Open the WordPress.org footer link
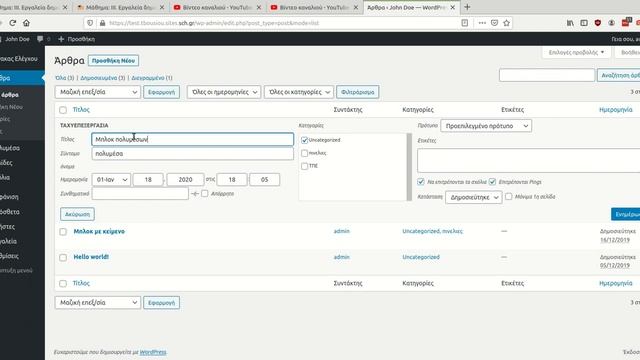Image resolution: width=640 pixels, height=360 pixels. (x=153, y=352)
